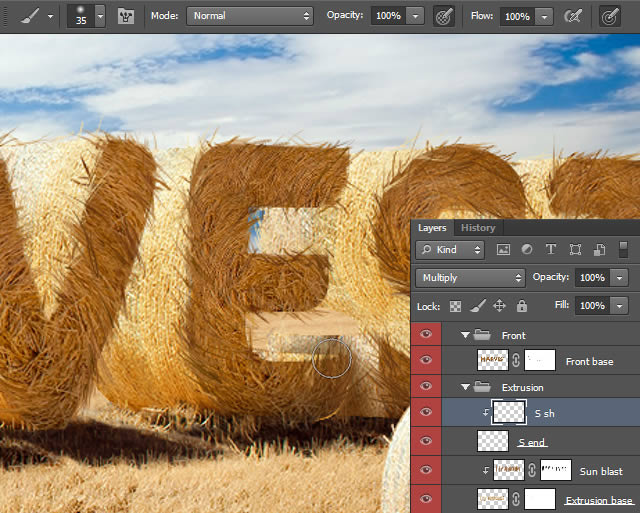The image size is (640, 513).
Task: Click the Fill 100% field
Action: click(592, 306)
